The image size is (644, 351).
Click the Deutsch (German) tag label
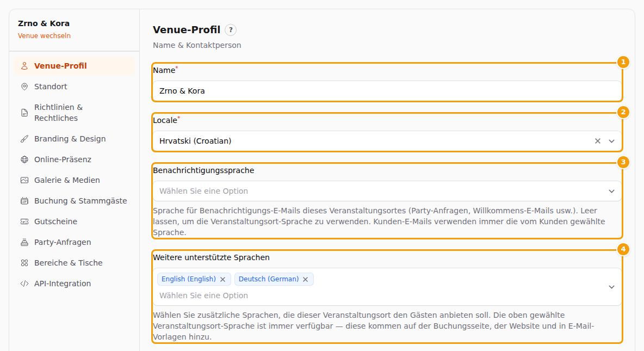(269, 279)
